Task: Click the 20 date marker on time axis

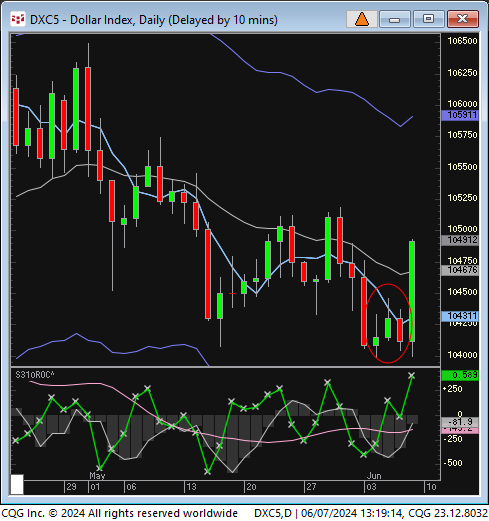Action: click(251, 487)
